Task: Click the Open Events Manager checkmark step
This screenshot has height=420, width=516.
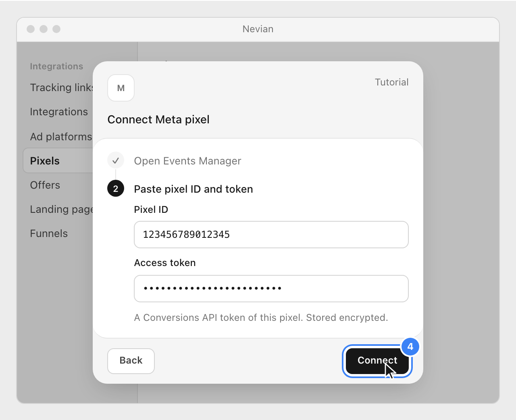Action: 116,160
